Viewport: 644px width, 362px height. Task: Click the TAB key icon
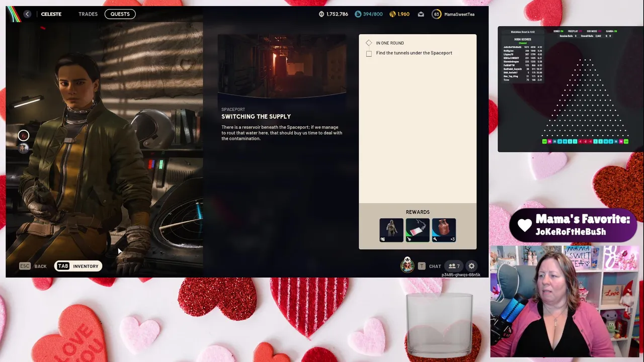tap(63, 266)
